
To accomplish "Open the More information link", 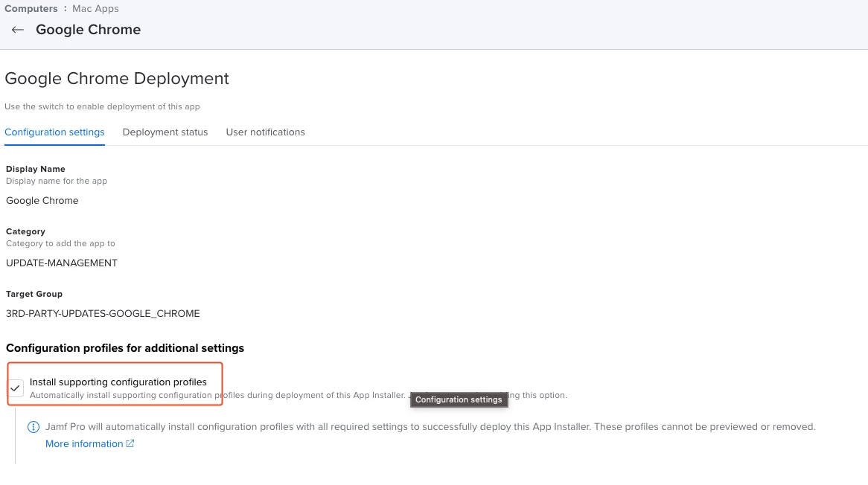I will point(84,443).
